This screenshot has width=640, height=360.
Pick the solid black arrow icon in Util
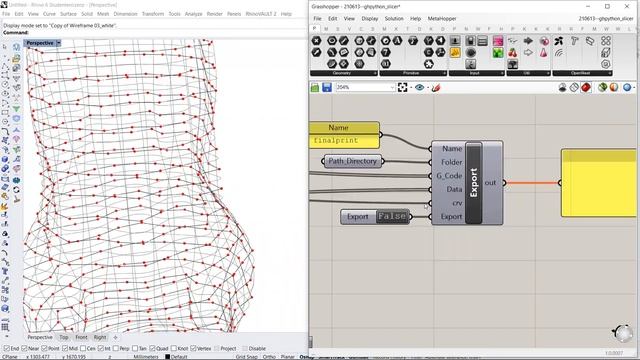tap(528, 41)
